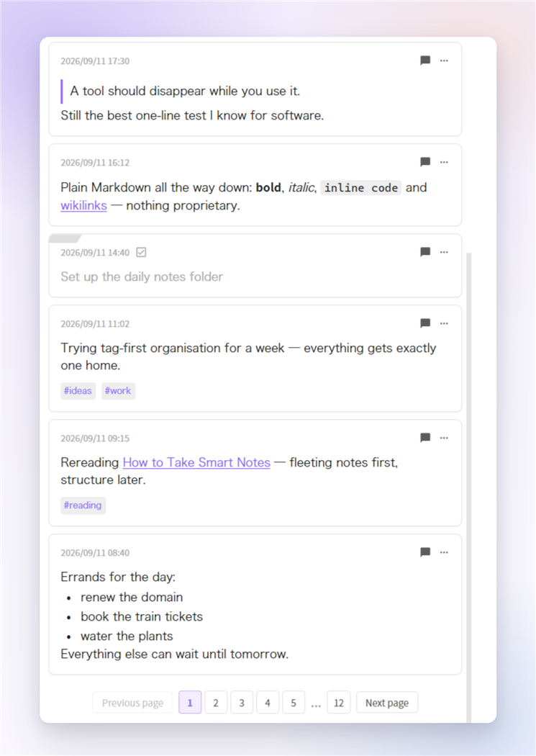This screenshot has height=756, width=536.
Task: Go to page 5
Action: point(294,703)
